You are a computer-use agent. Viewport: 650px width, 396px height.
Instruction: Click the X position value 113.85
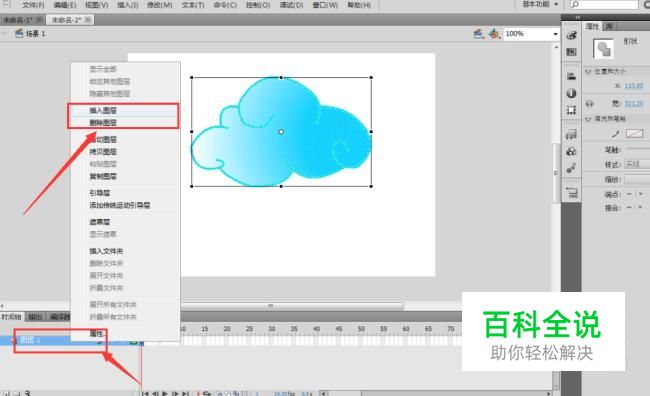click(x=634, y=86)
